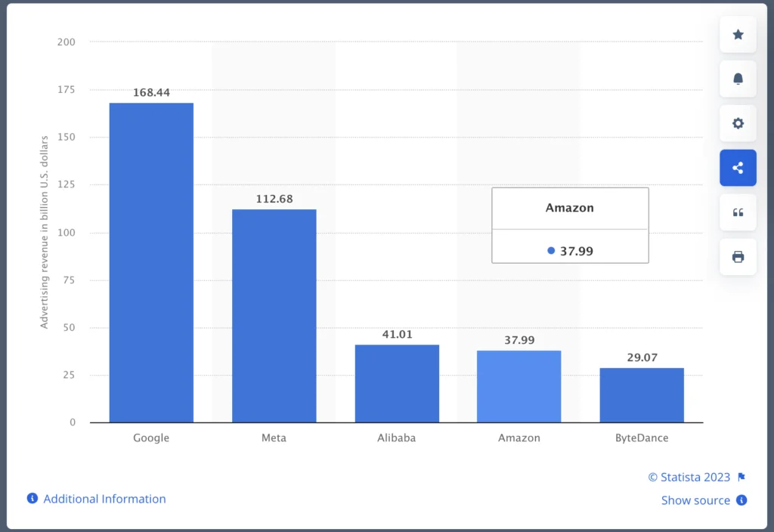Click the Google bar in the chart
Viewport: 774px width, 532px height.
pyautogui.click(x=151, y=262)
